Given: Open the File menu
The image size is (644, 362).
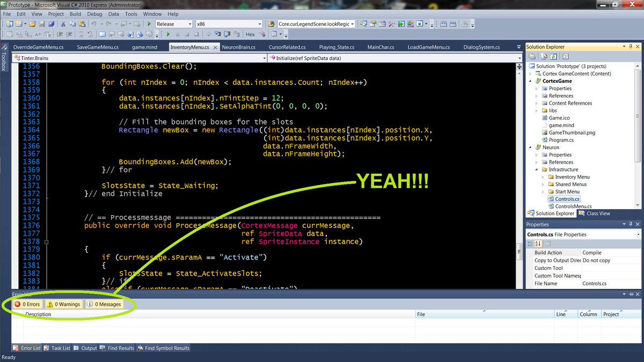Looking at the screenshot, I should pyautogui.click(x=6, y=14).
